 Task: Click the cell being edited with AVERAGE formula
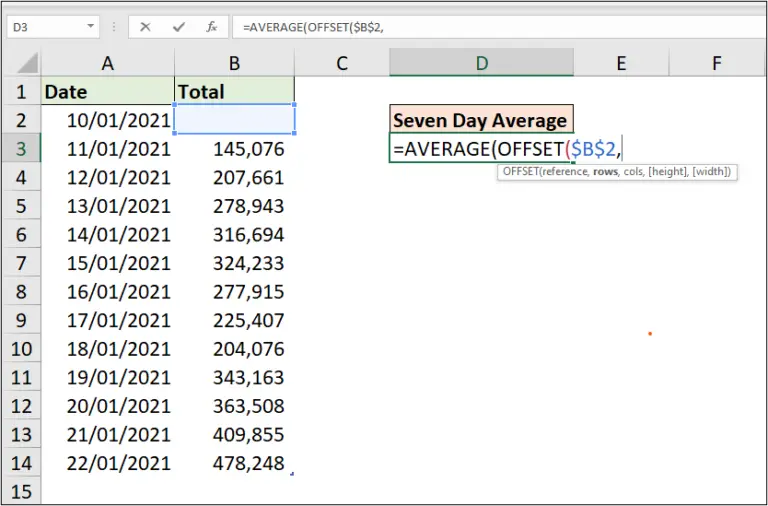tap(481, 148)
